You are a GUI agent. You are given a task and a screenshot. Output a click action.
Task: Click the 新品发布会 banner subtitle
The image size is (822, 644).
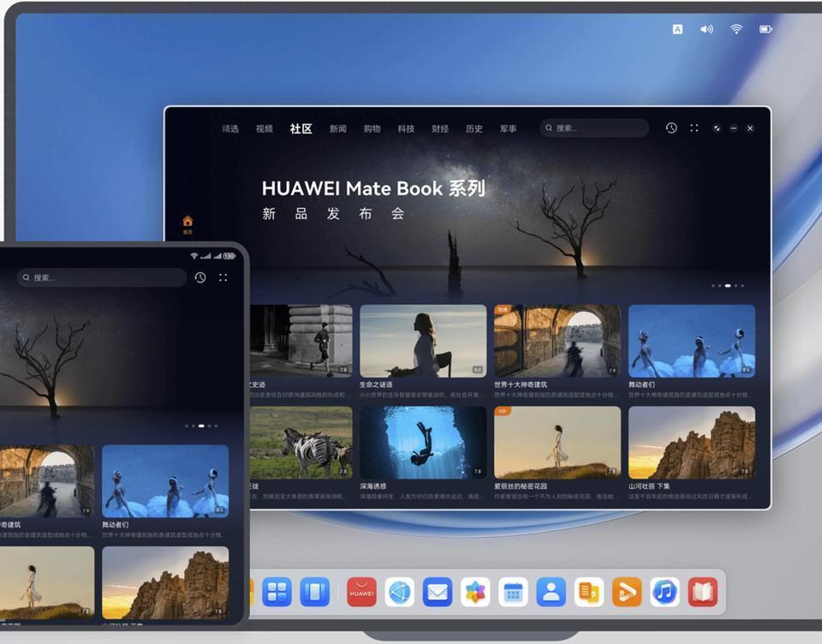point(333,213)
